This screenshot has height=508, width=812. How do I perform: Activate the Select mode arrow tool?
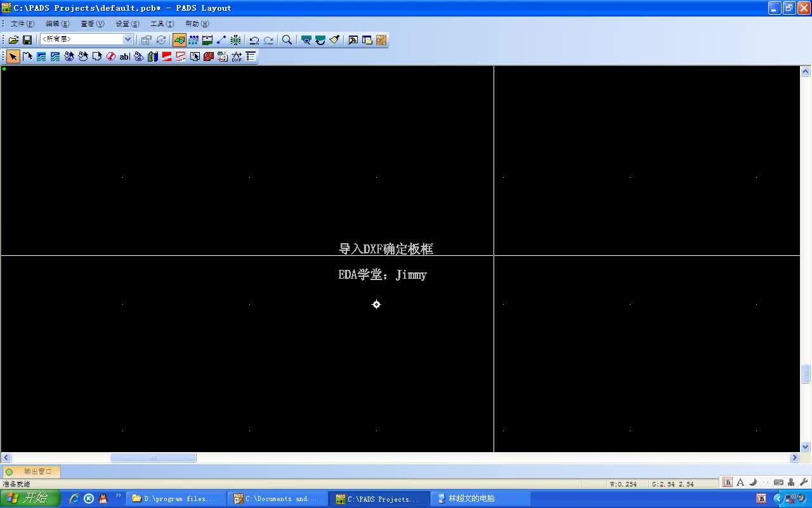[13, 57]
